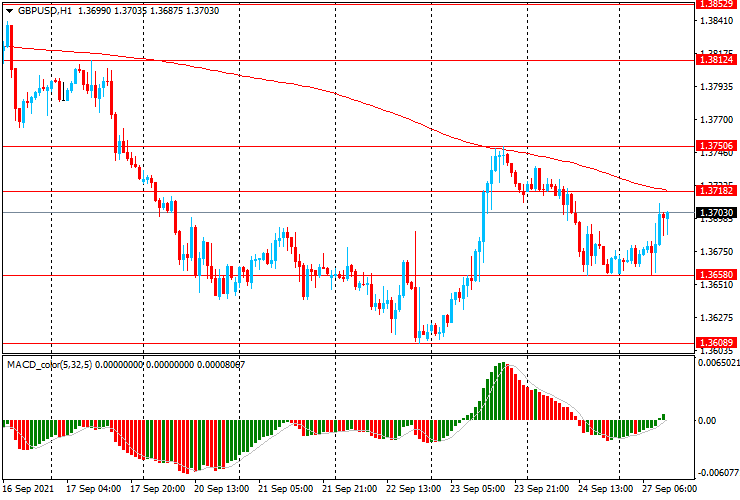Viewport: 740px width, 500px height.
Task: Click the 22 Sep 13:00 time label
Action: (x=413, y=488)
